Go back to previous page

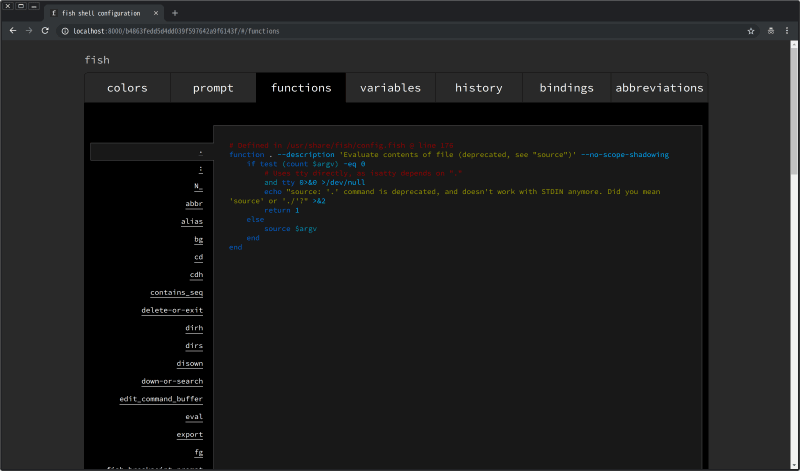point(13,31)
